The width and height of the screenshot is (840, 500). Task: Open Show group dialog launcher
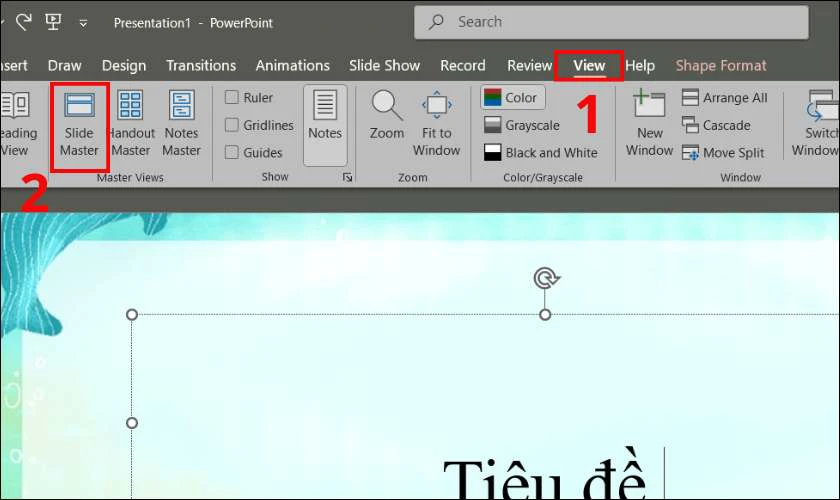[x=347, y=177]
